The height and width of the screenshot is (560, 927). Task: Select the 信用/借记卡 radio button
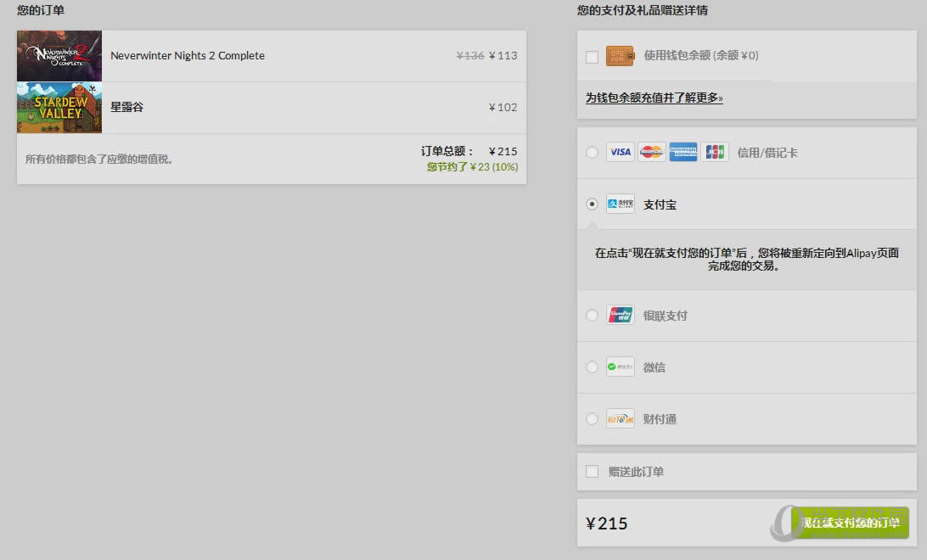592,153
